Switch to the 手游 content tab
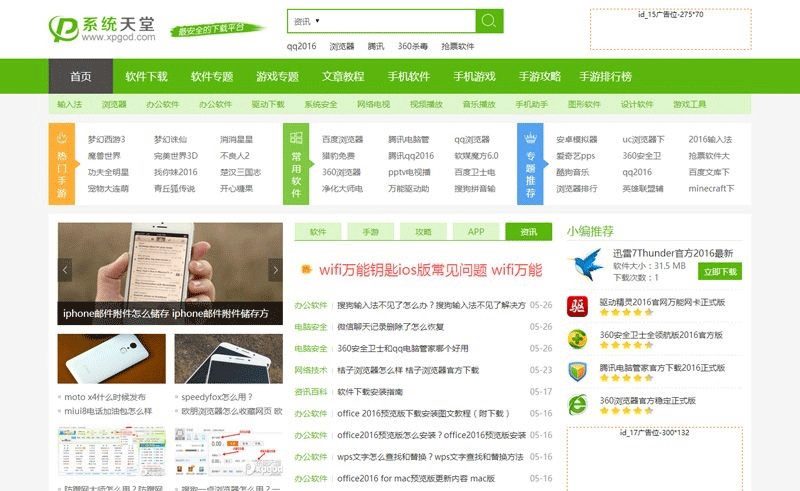800x491 pixels. (370, 232)
